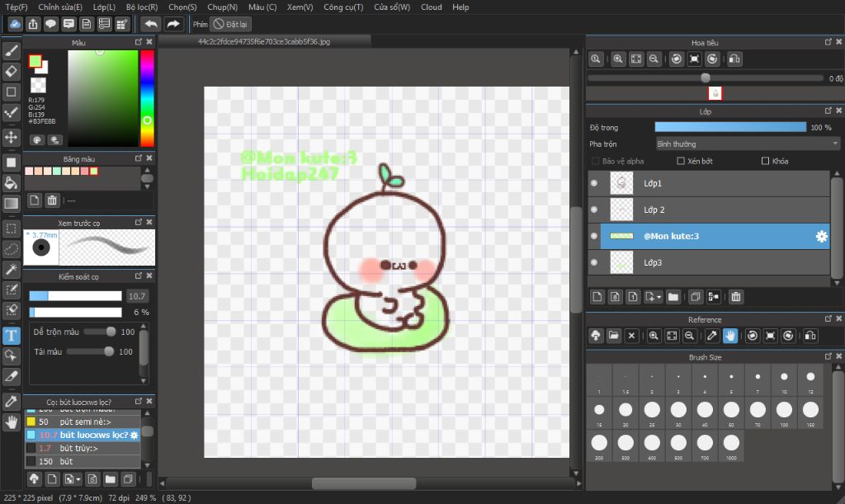Open the Bộ lọc(R) menu
The height and width of the screenshot is (504, 845).
(142, 7)
